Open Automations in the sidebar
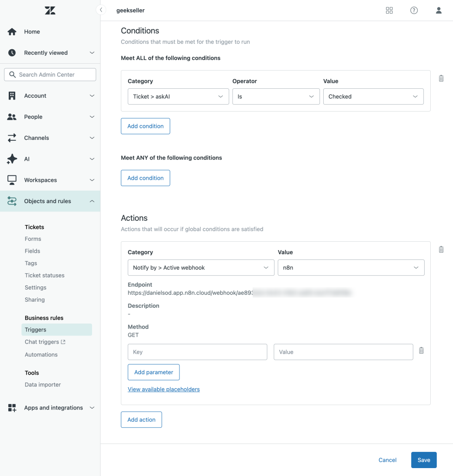This screenshot has height=476, width=453. pos(41,354)
